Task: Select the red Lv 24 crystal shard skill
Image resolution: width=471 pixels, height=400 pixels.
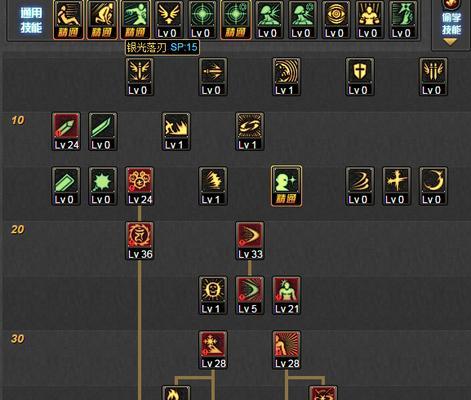Action: pos(66,131)
